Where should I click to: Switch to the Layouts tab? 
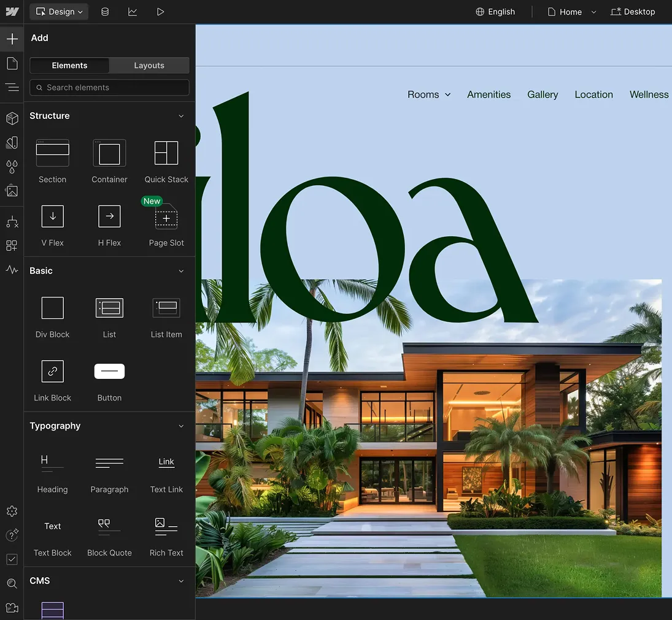click(x=149, y=66)
